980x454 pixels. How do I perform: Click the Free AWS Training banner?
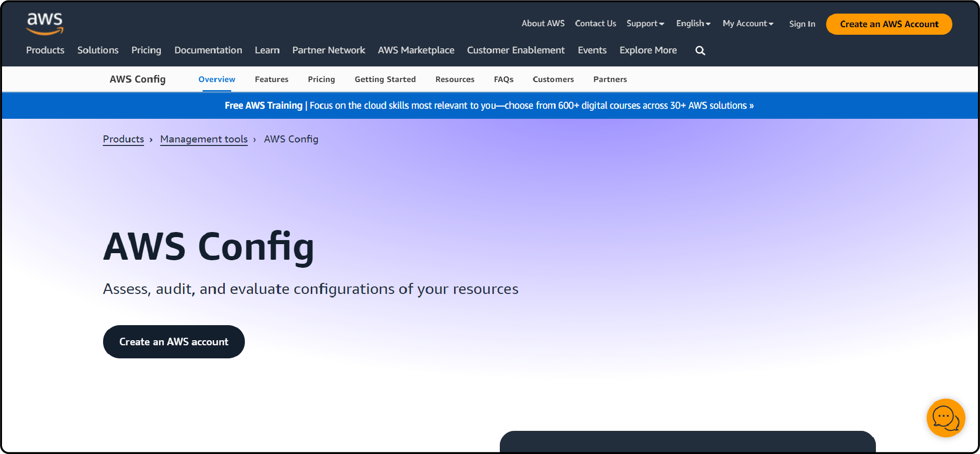click(x=489, y=106)
